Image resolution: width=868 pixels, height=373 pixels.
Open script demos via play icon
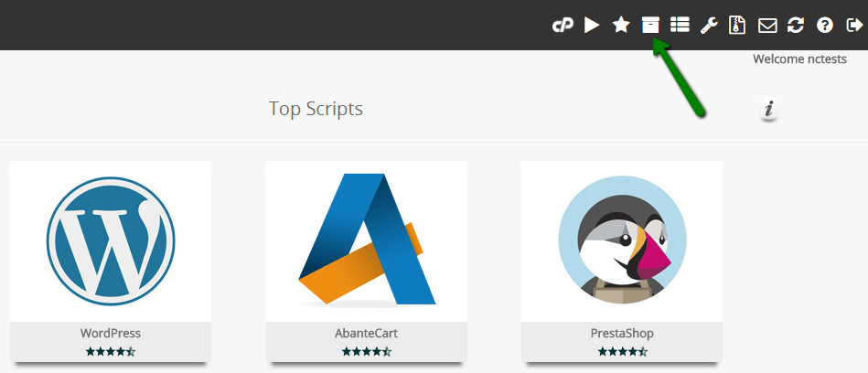click(592, 26)
